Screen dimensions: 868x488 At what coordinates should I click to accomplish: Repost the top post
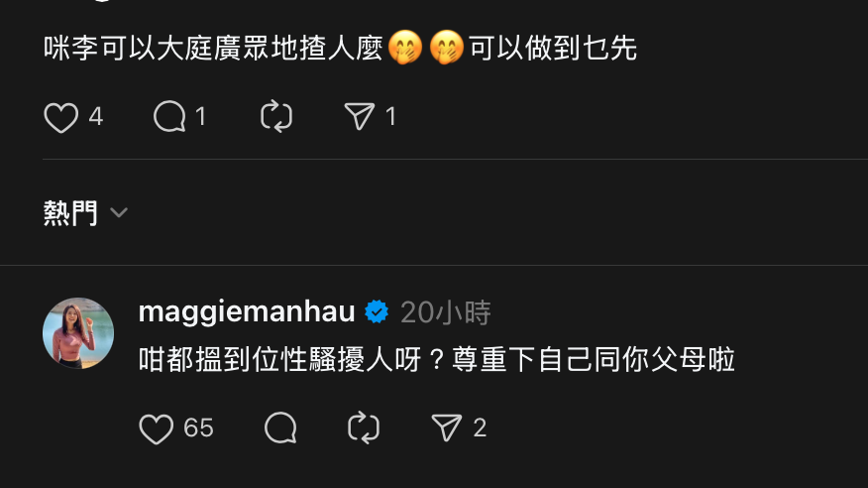click(x=276, y=116)
